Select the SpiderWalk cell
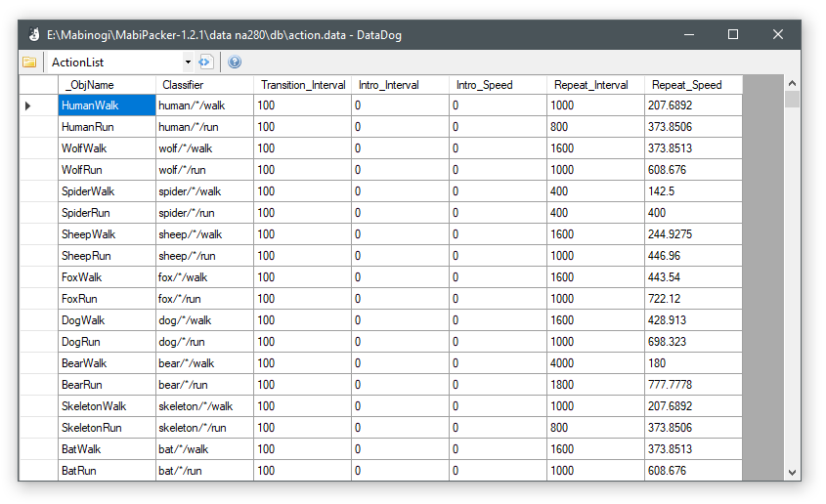826x504 pixels. (107, 191)
